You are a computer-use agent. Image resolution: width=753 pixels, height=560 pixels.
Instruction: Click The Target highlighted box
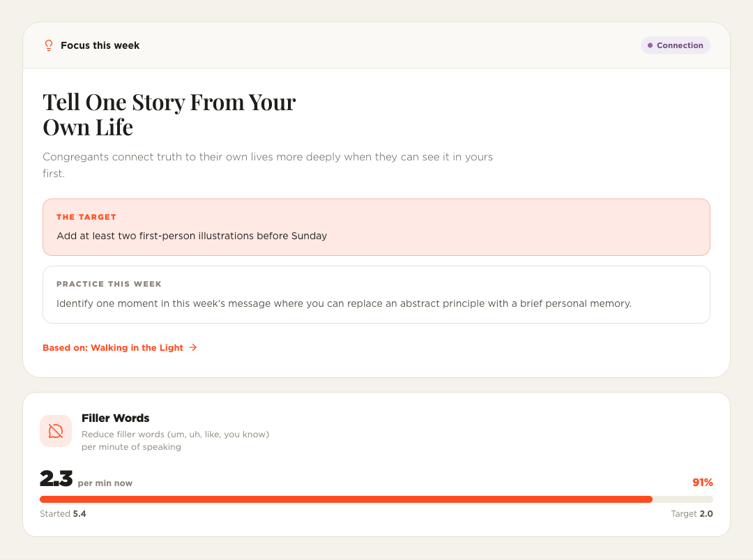pos(376,227)
